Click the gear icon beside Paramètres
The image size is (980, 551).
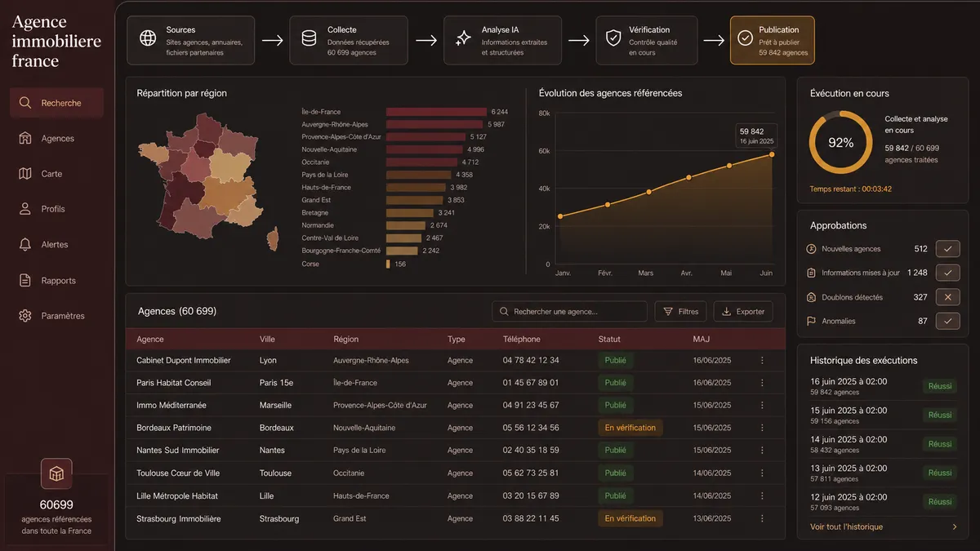[25, 316]
